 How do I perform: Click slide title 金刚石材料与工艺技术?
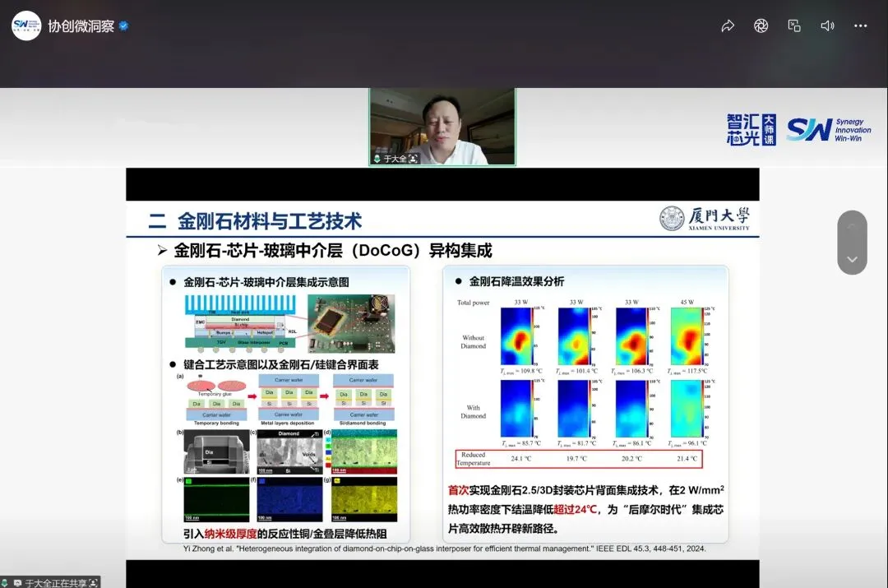click(270, 221)
